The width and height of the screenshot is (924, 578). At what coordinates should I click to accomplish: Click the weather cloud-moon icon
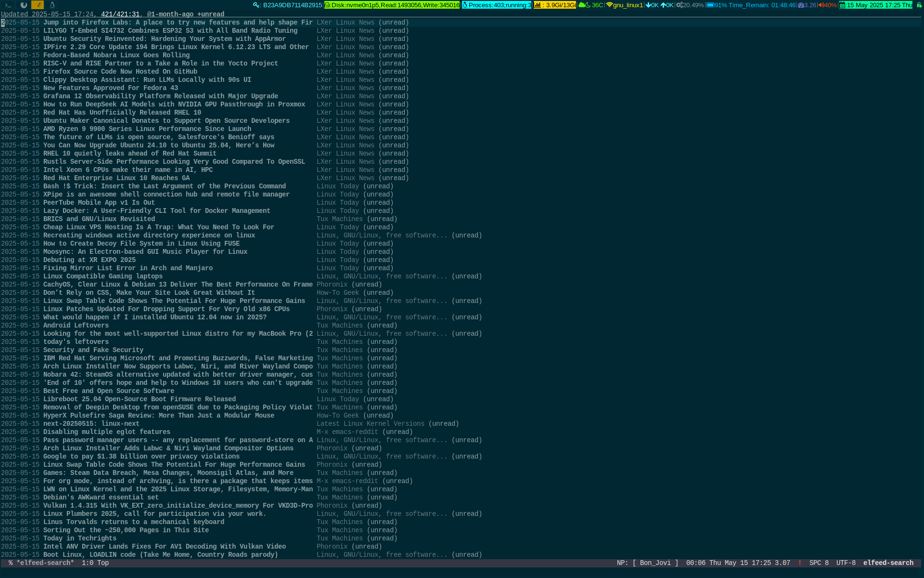pyautogui.click(x=585, y=5)
